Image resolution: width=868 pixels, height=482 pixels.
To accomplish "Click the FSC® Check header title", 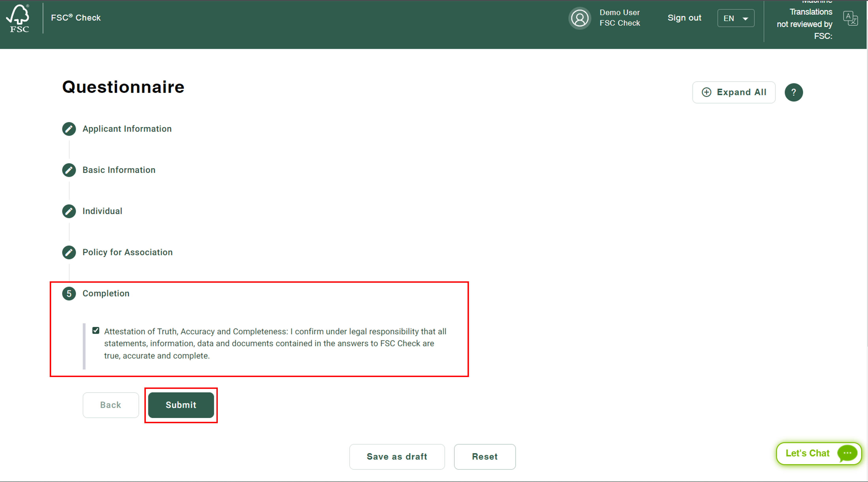I will point(76,18).
